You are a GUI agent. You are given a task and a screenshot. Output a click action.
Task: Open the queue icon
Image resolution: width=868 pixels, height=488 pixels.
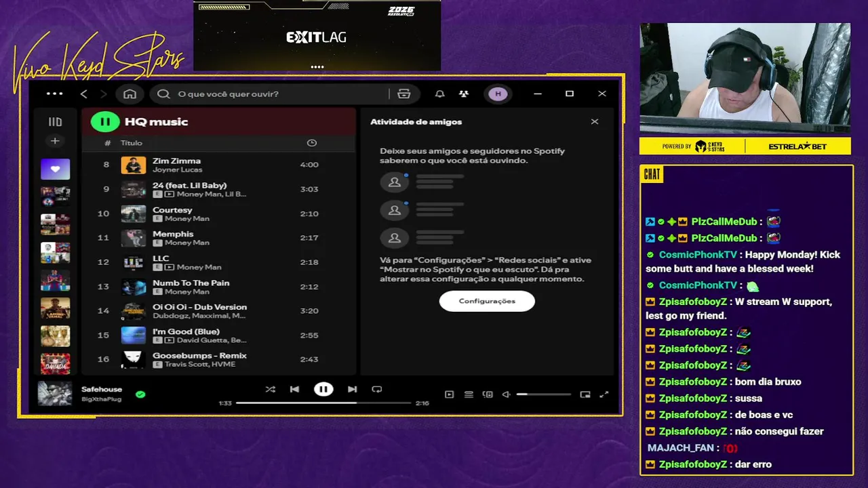469,394
